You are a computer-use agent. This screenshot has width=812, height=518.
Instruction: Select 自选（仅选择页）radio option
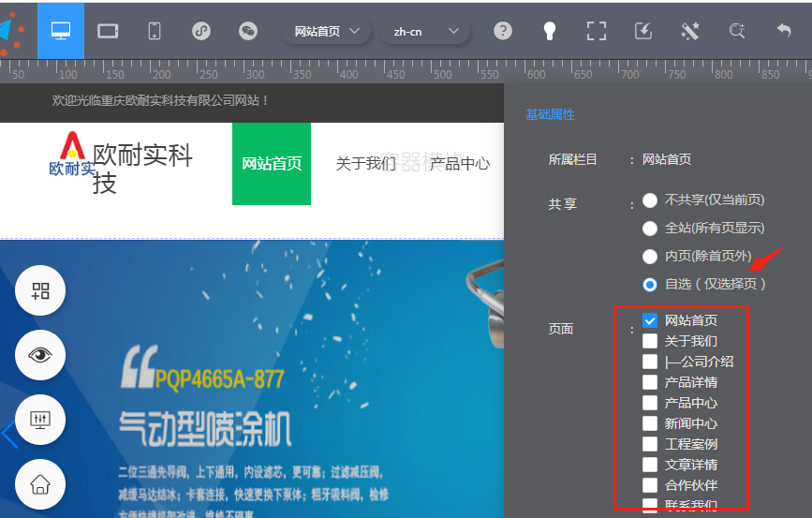tap(650, 285)
